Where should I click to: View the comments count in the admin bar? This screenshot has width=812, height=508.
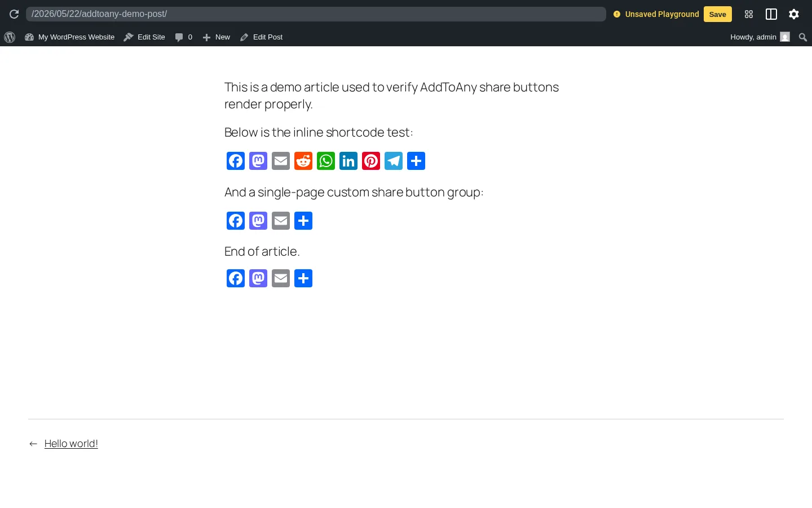coord(184,37)
